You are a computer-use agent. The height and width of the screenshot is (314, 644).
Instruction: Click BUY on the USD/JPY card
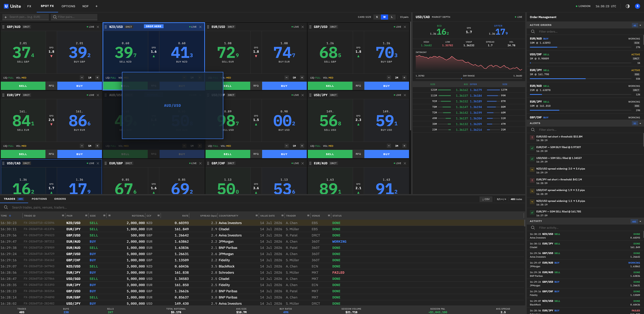(x=386, y=154)
